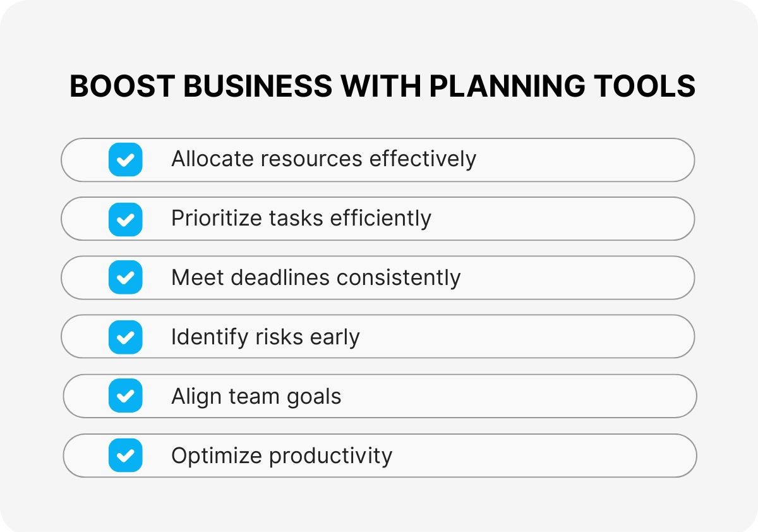Click the 'Optimize productivity' label
Image resolution: width=758 pixels, height=532 pixels.
(x=282, y=456)
